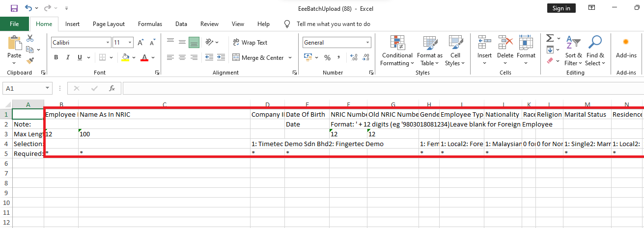Cut the selection with scissors icon

pyautogui.click(x=30, y=38)
